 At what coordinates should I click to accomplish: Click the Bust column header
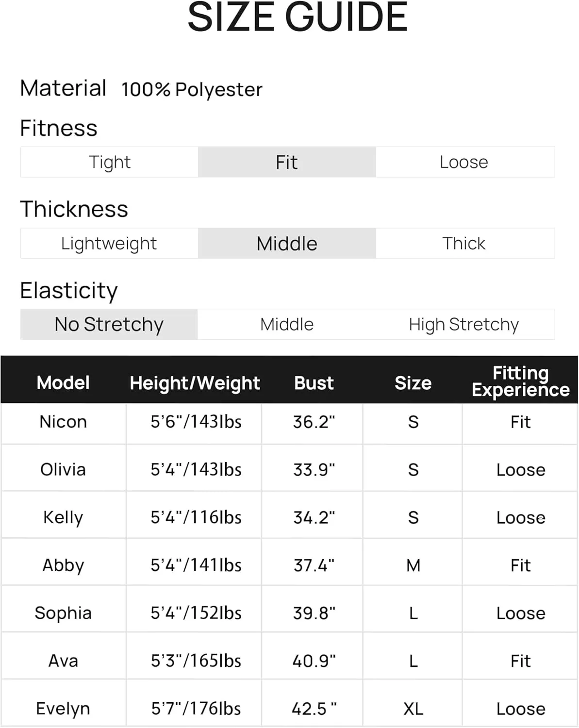coord(314,383)
